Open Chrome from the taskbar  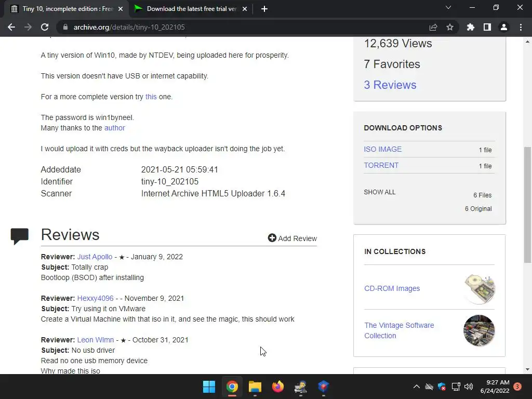[232, 387]
